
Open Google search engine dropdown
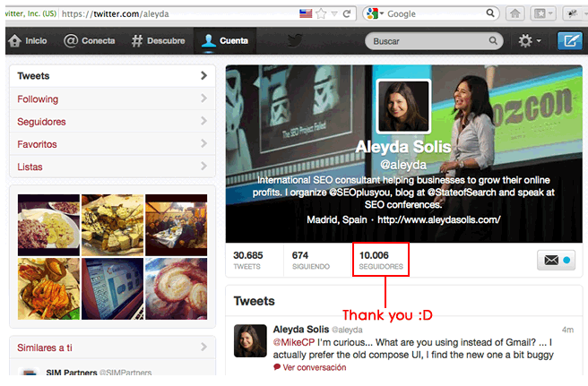pyautogui.click(x=376, y=13)
